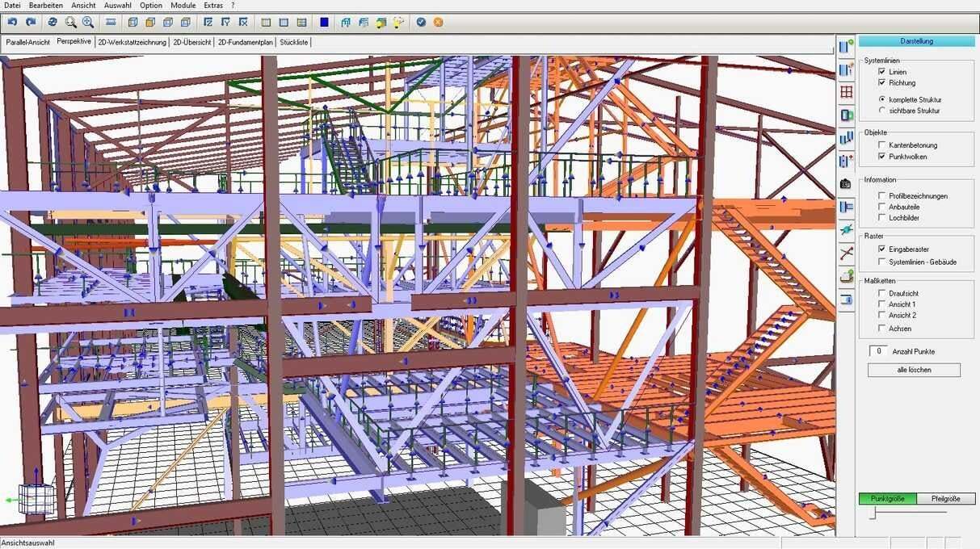
Task: Enable the Kantenbetonung checkbox
Action: point(880,145)
